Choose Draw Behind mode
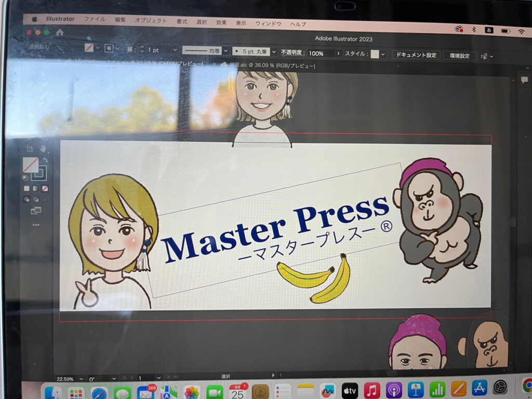Screen dimensions: 532x399 point(36,199)
